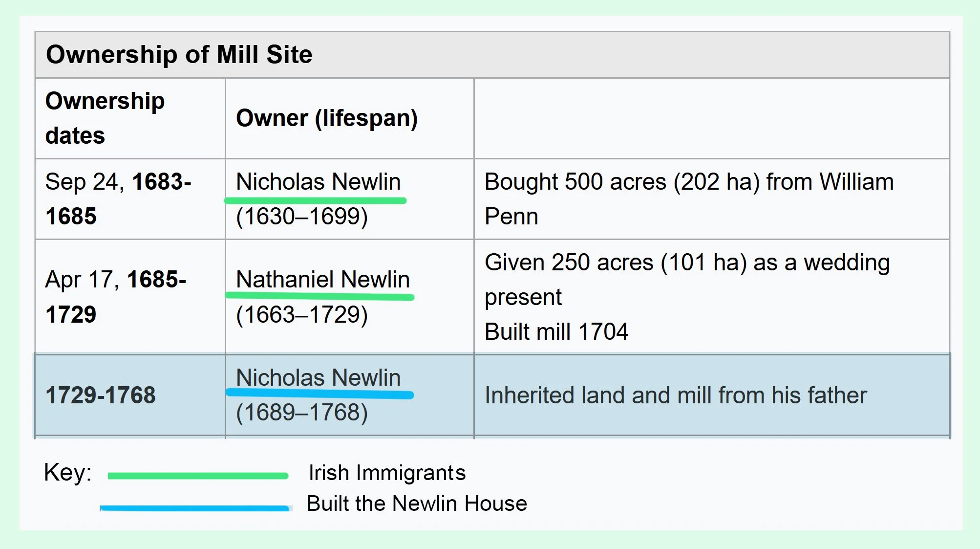The image size is (980, 549).
Task: Select first Nicholas Newlin (1630–1699) name
Action: tap(318, 181)
